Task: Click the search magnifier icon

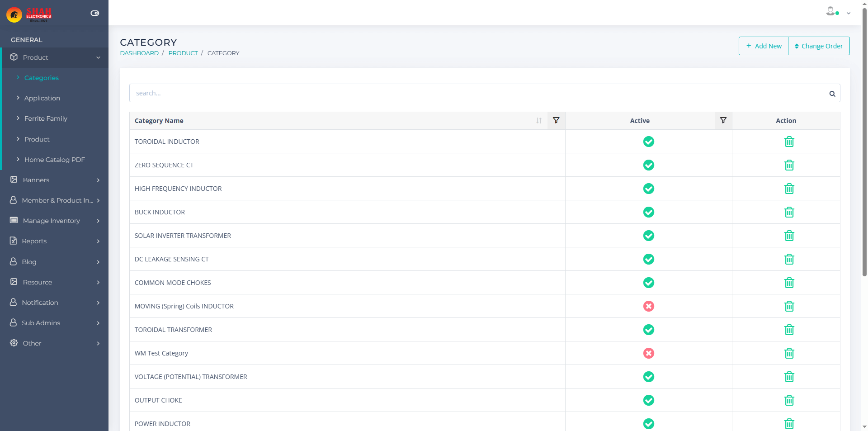Action: (832, 94)
